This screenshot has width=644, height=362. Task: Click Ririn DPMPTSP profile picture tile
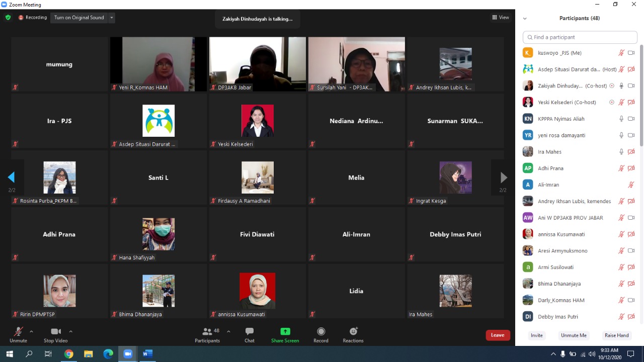(59, 291)
